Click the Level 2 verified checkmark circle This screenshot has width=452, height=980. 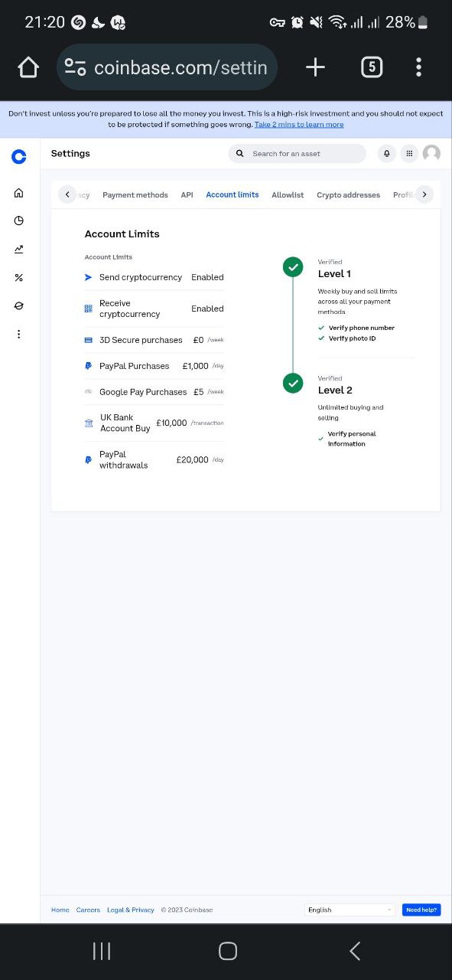pyautogui.click(x=293, y=383)
